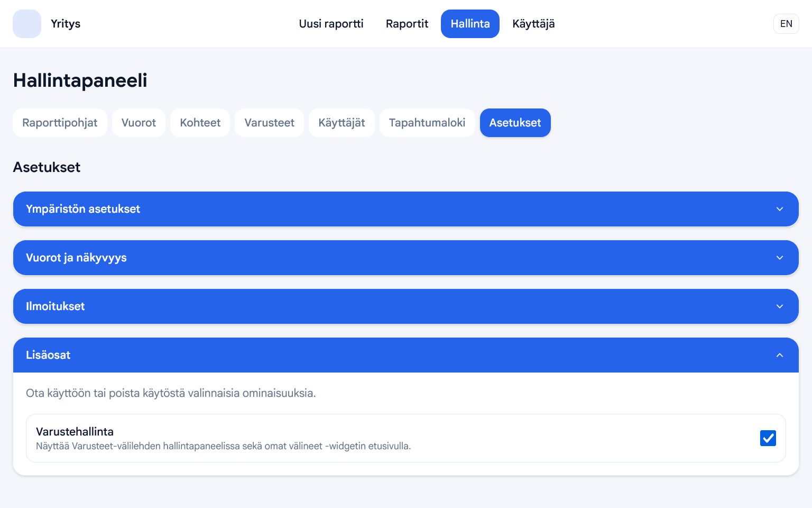The image size is (812, 508).
Task: Open the Varusteet tab
Action: tap(269, 123)
